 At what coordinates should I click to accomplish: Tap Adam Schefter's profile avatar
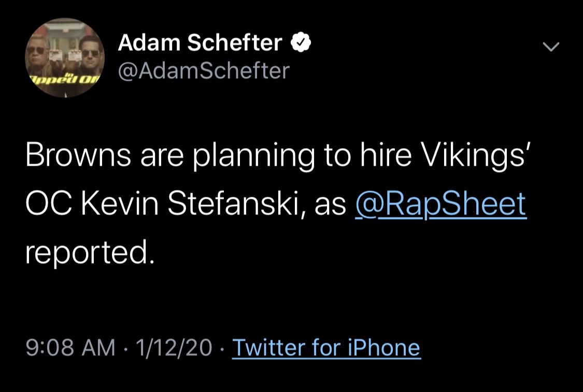coord(65,57)
